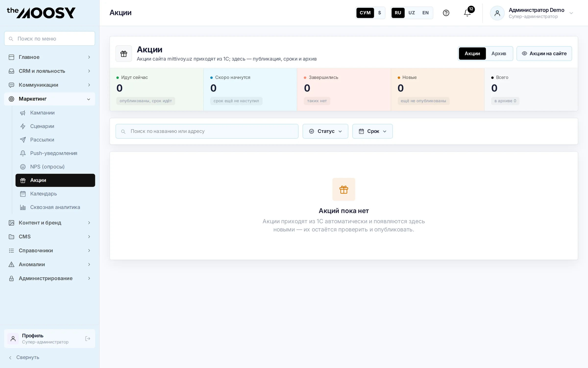Switch interface language to UZ
This screenshot has width=588, height=368.
click(x=412, y=13)
